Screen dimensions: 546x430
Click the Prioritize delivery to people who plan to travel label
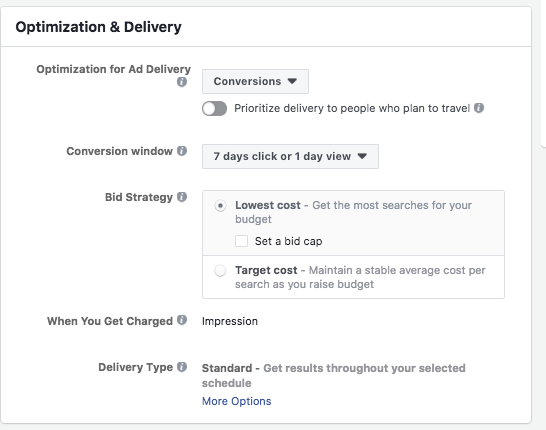tap(352, 108)
